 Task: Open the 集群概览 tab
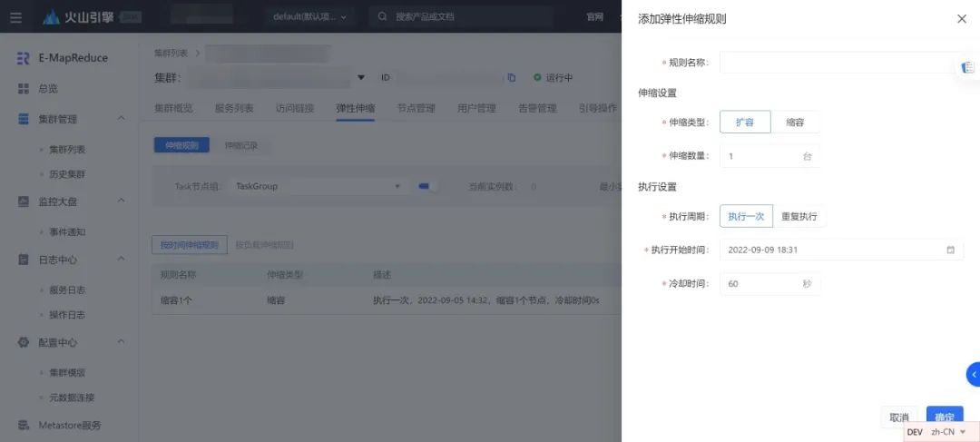pyautogui.click(x=173, y=107)
